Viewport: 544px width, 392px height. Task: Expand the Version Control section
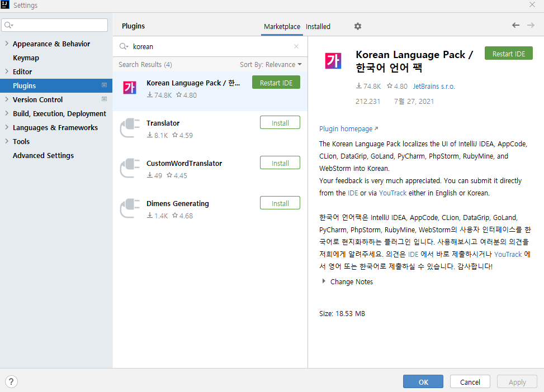(7, 99)
